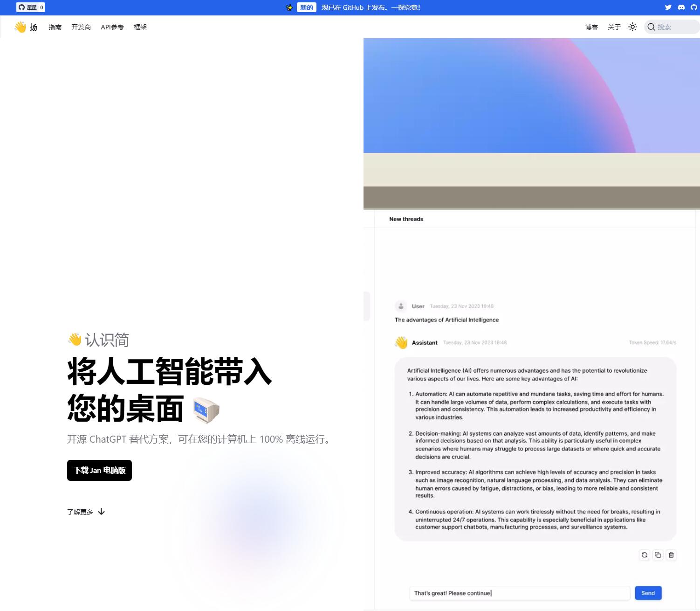The width and height of the screenshot is (700, 611).
Task: Click the 下载 Jan 电脑版 button
Action: click(99, 470)
